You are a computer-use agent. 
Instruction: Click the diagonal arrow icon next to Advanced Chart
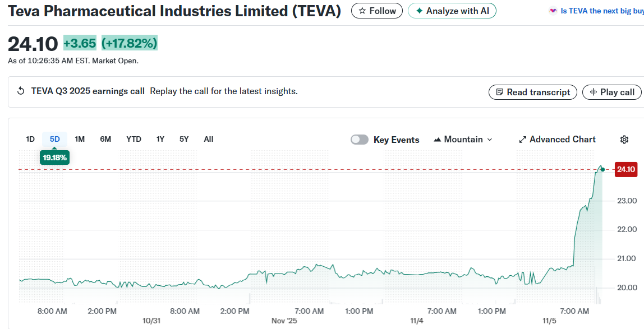tap(522, 139)
